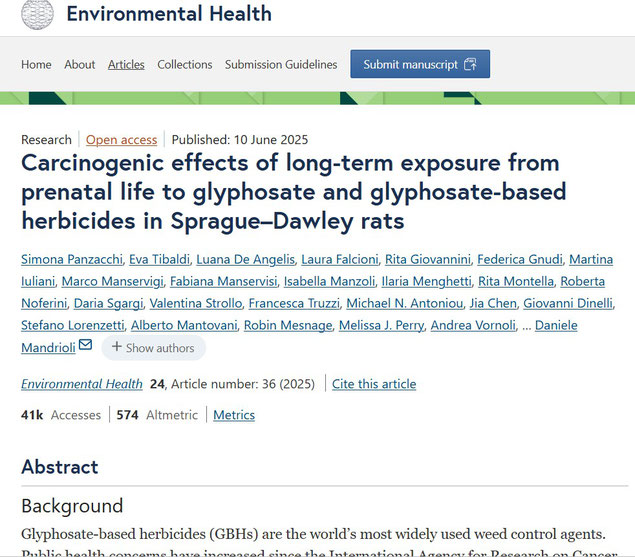
Task: Open the About menu item
Action: (79, 64)
